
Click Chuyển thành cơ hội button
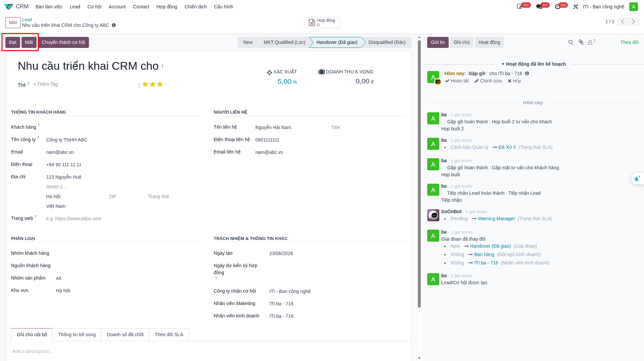[x=63, y=42]
